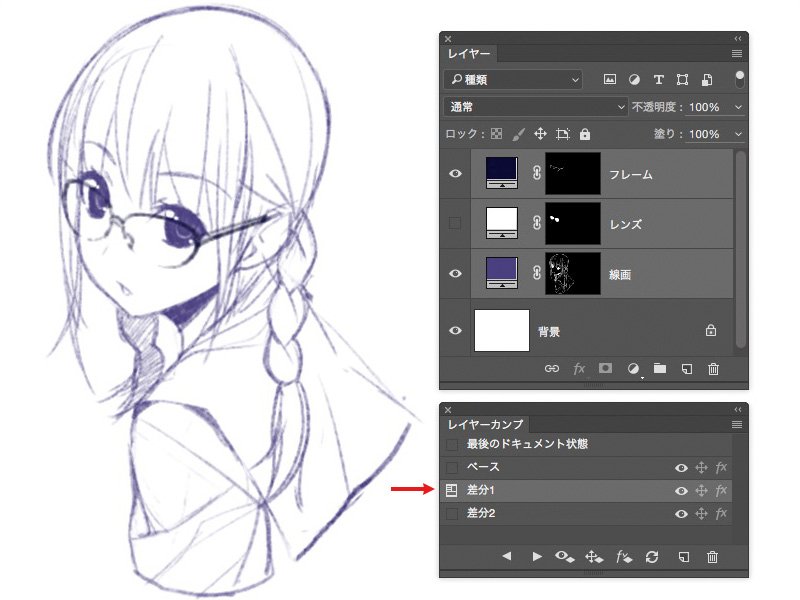800x600 pixels.
Task: Select レンズ white fill thumbnail
Action: click(502, 222)
